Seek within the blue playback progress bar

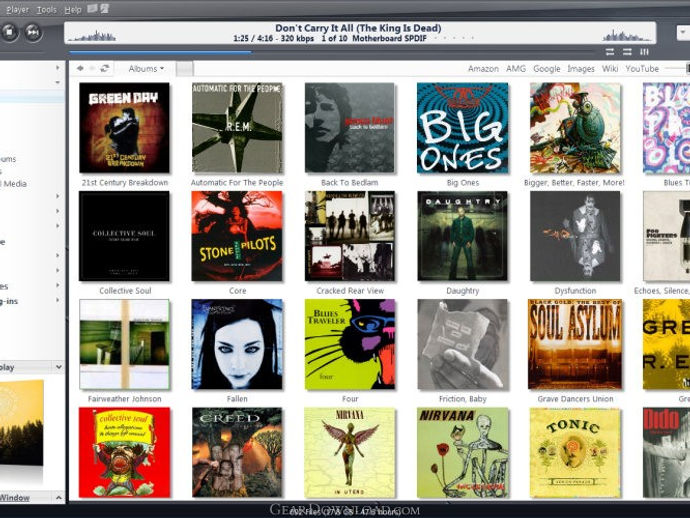pyautogui.click(x=160, y=52)
